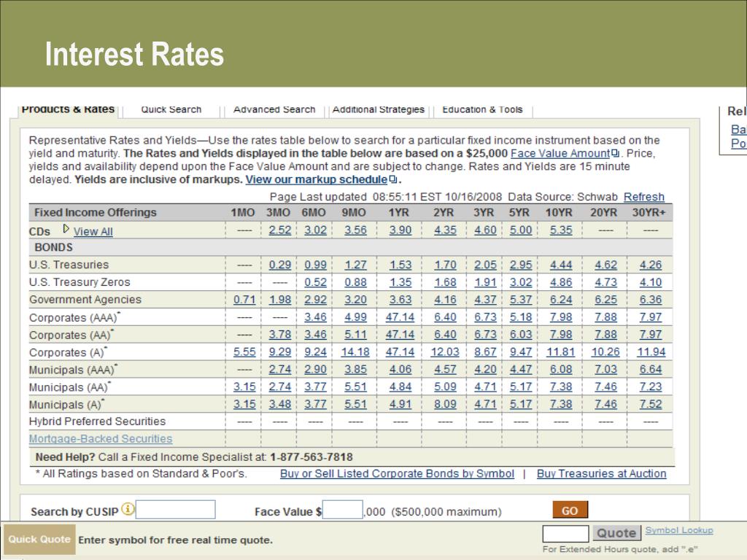Click U.S. Treasuries 30YR+ yield 4.26
747x560 pixels.
click(x=650, y=265)
